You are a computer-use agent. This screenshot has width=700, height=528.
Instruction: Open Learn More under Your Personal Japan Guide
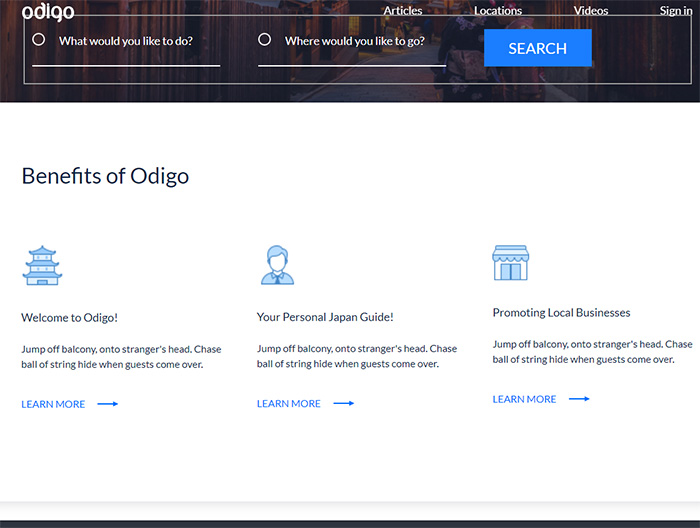288,404
